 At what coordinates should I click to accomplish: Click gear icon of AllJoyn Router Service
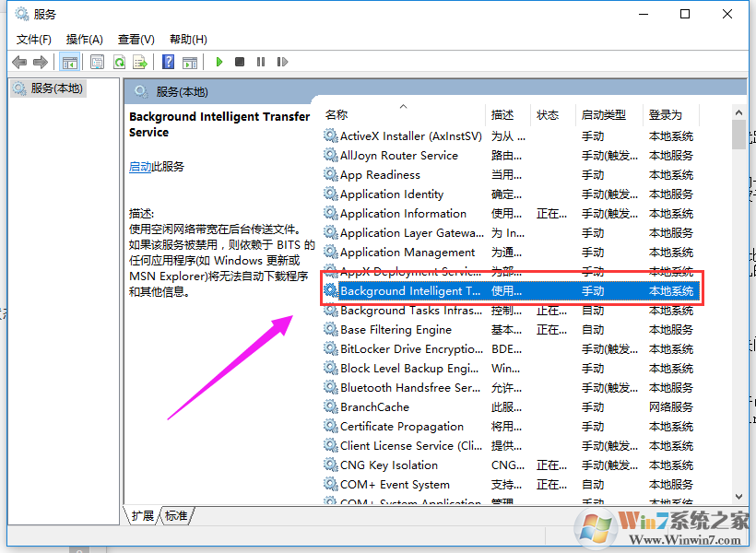pos(331,155)
